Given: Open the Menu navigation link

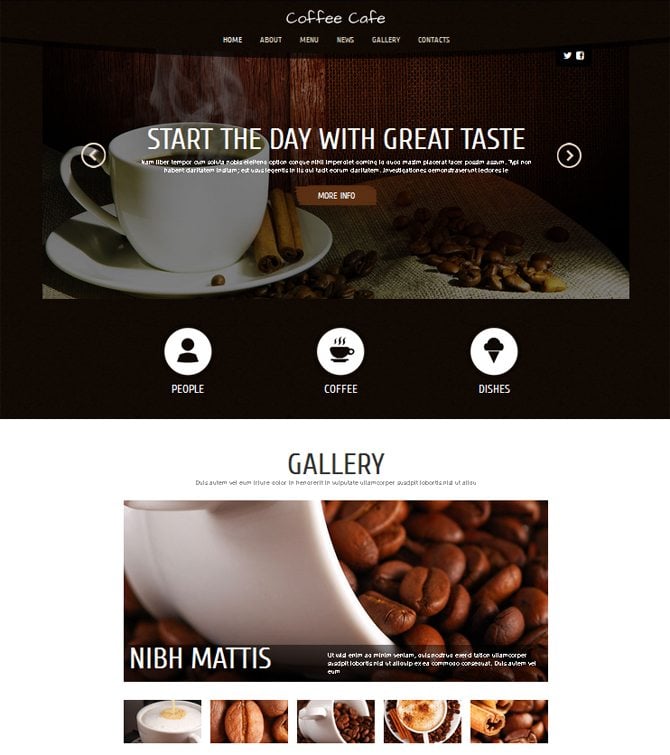Looking at the screenshot, I should click(309, 40).
